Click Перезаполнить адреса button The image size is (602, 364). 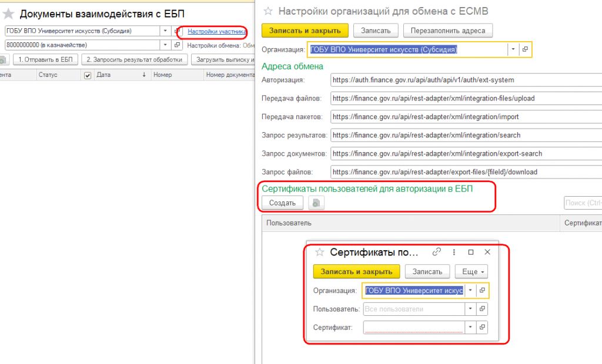point(447,31)
